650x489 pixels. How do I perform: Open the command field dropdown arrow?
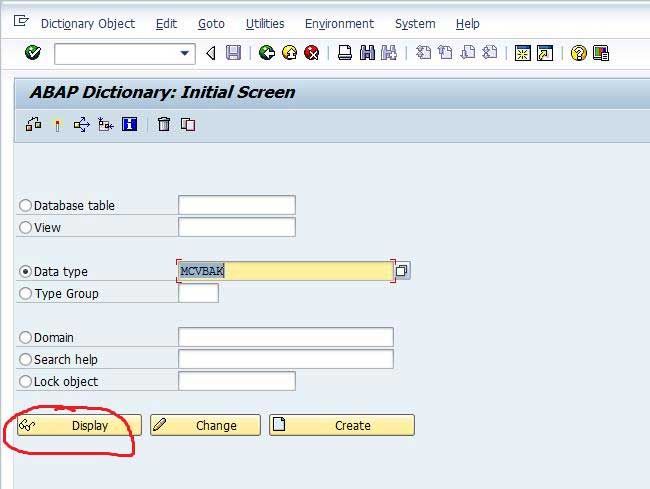click(x=184, y=53)
